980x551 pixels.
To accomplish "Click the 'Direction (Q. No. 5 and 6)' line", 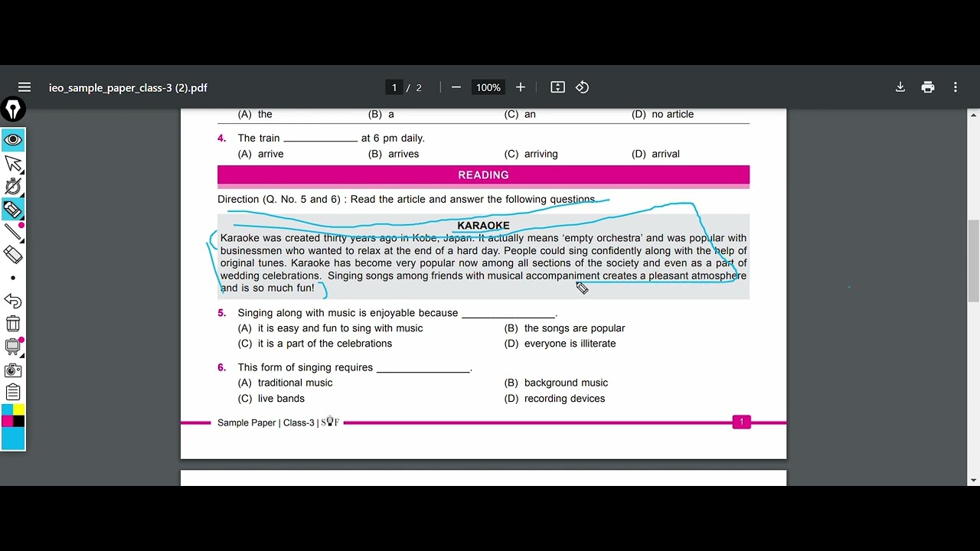I will 406,199.
